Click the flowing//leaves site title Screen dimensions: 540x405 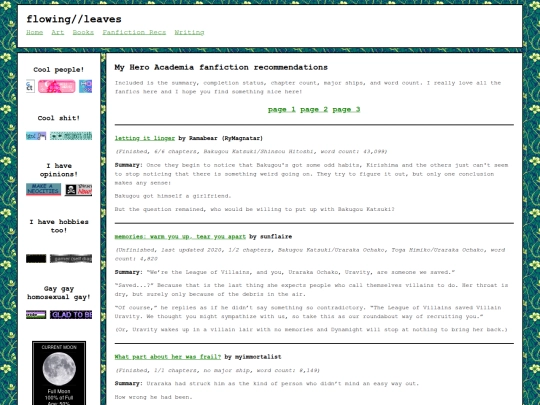74,19
